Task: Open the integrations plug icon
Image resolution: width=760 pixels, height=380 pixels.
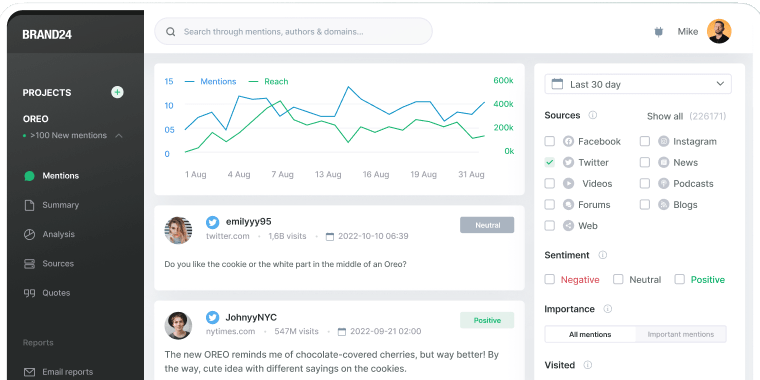Action: pyautogui.click(x=658, y=32)
